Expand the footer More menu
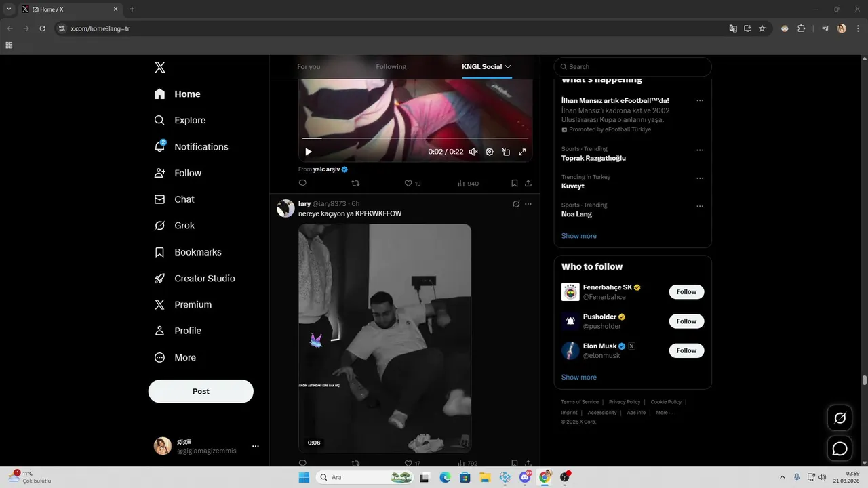Image resolution: width=868 pixels, height=488 pixels. point(664,413)
